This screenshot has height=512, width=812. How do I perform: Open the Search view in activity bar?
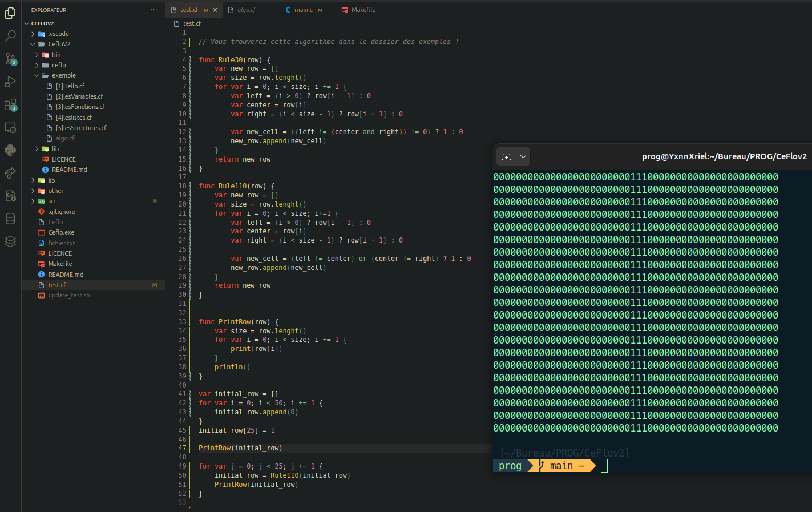pyautogui.click(x=10, y=36)
